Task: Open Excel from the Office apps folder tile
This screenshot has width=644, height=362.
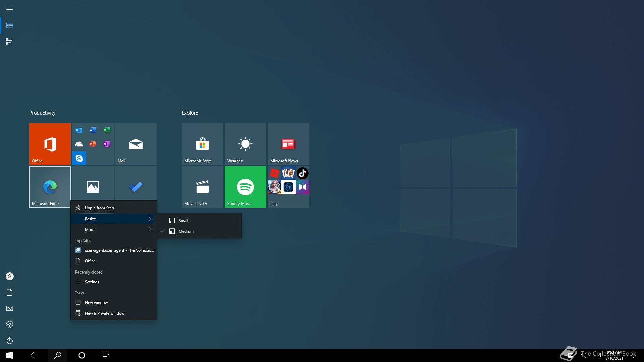Action: coord(107,130)
